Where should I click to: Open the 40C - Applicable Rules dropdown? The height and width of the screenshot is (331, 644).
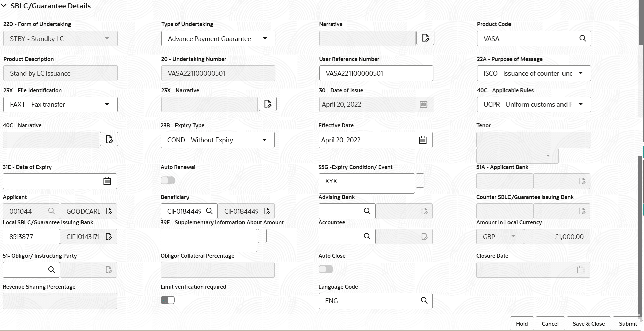click(581, 104)
